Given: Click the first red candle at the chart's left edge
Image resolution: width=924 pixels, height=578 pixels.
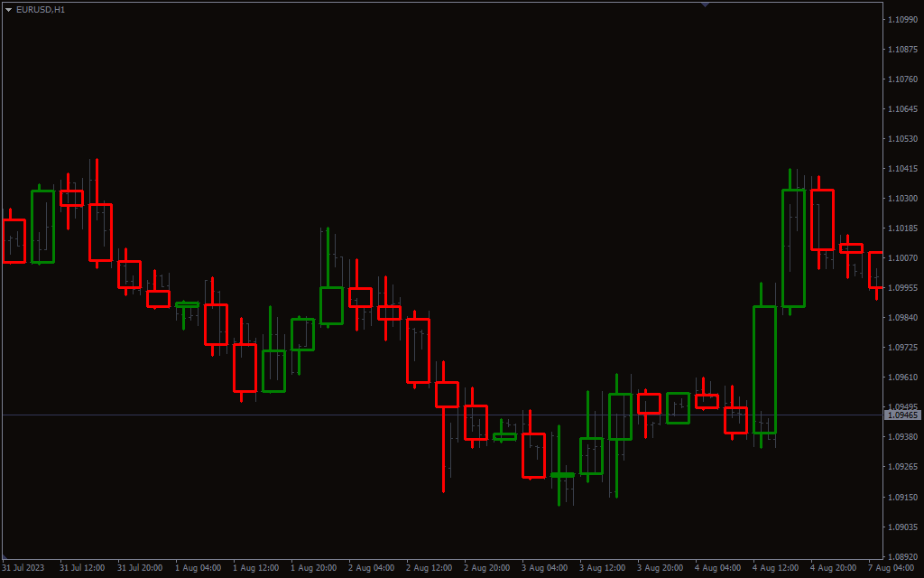Looking at the screenshot, I should coord(14,241).
